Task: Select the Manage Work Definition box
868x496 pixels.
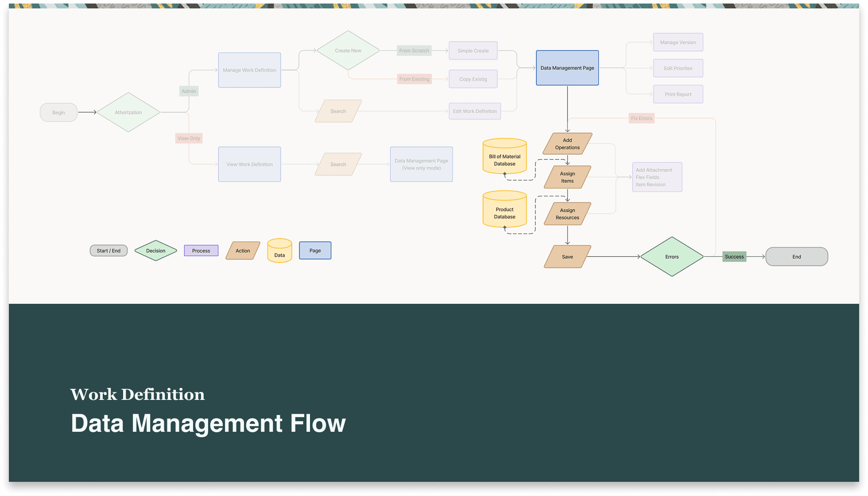Action: tap(249, 70)
